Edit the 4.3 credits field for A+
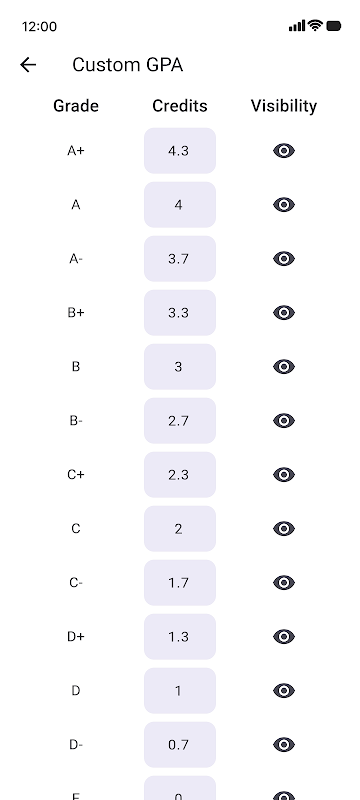This screenshot has height=800, width=360. (x=180, y=151)
